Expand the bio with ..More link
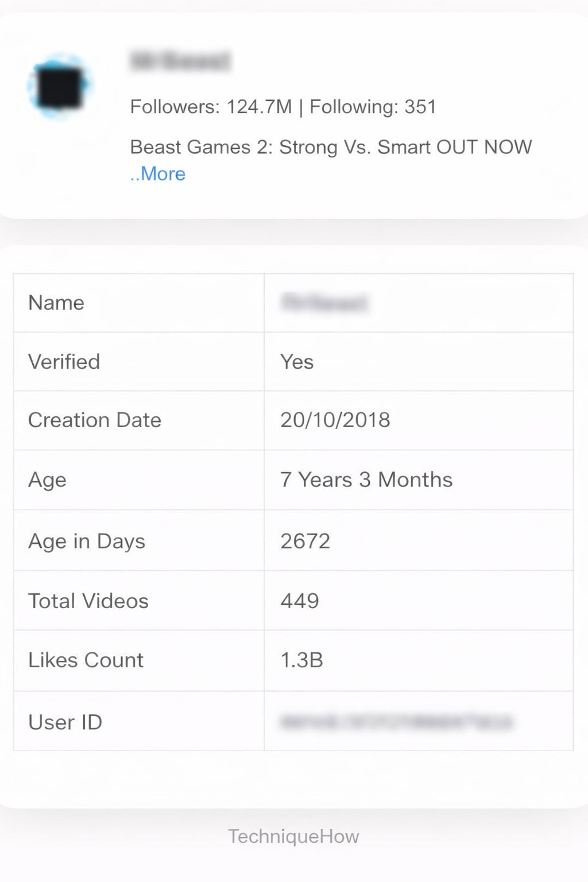Image resolution: width=588 pixels, height=882 pixels. click(158, 174)
